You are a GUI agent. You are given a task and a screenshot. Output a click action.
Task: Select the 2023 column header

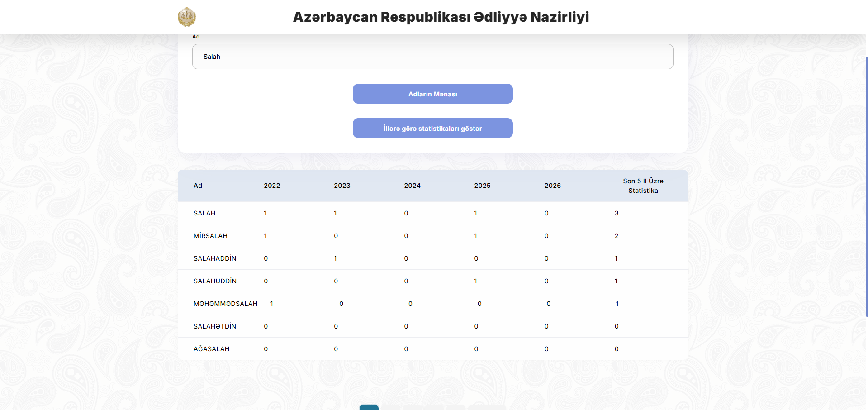click(x=342, y=186)
